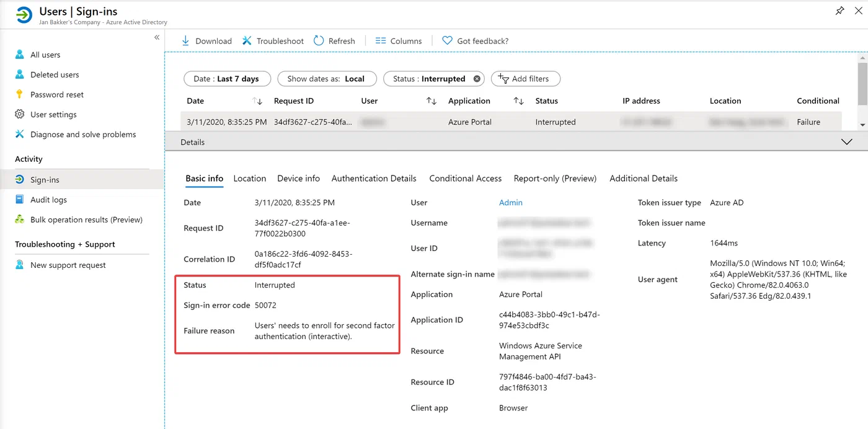Click the Conditional column header
The width and height of the screenshot is (868, 429).
[818, 101]
